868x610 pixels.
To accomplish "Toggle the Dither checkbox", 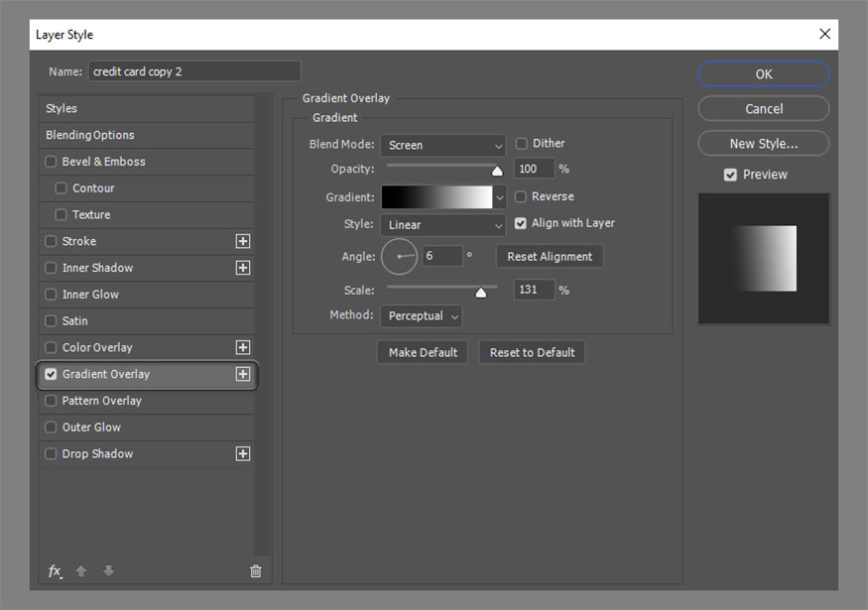I will [x=522, y=144].
